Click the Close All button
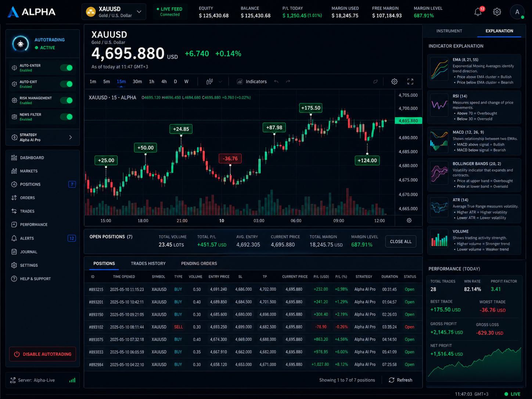The height and width of the screenshot is (399, 532). coord(401,241)
